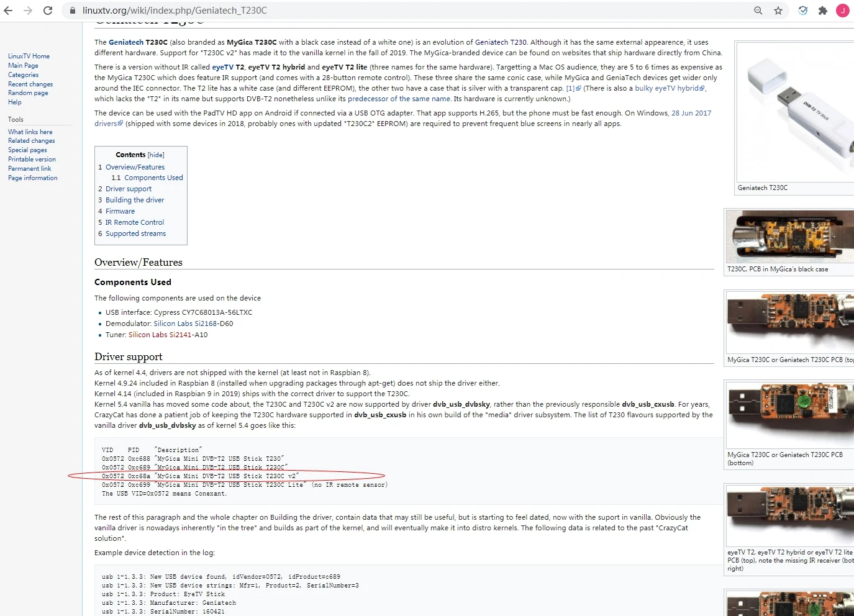Open the 28 Jun 2017 drivers link
This screenshot has height=616, width=854.
(691, 114)
